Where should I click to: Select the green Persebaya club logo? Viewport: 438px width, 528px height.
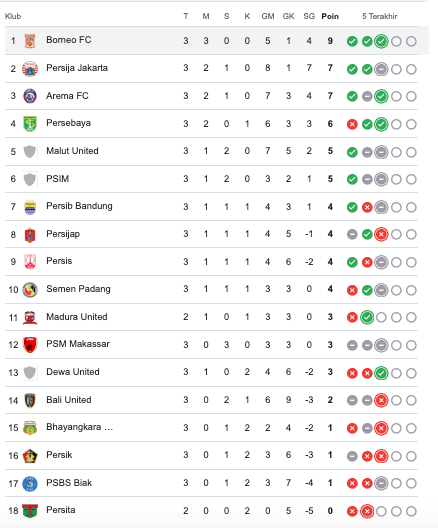click(30, 124)
